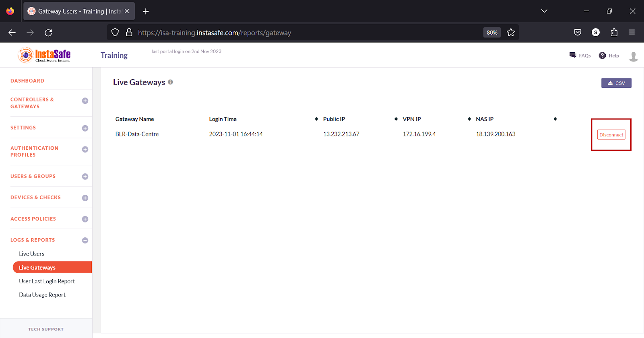Sort table by Login Time arrows
This screenshot has width=644, height=338.
tap(316, 119)
